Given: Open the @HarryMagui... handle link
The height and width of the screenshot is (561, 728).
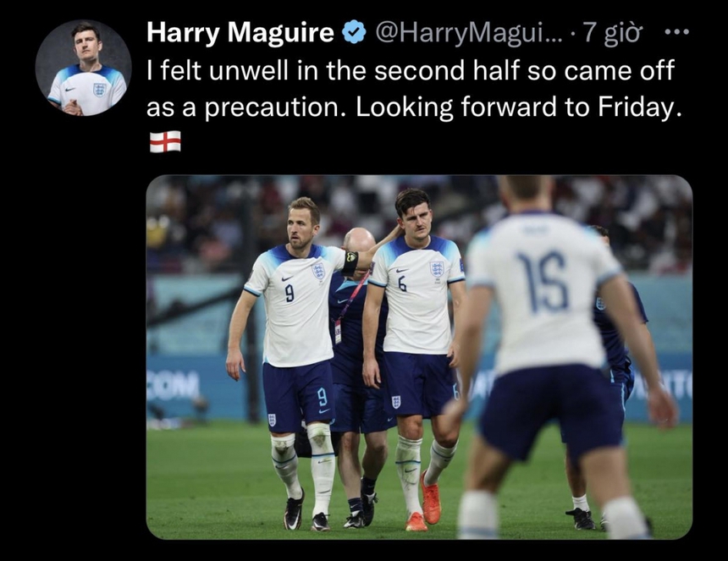Looking at the screenshot, I should point(466,33).
